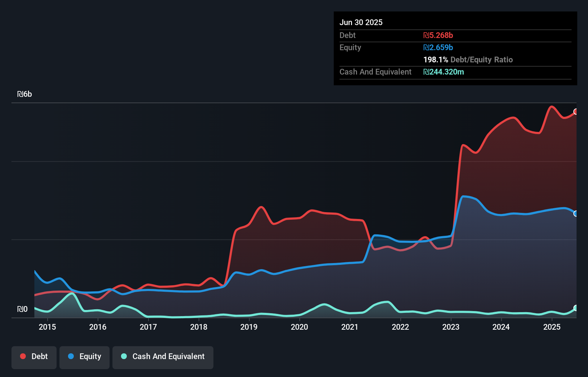Select the 2016 x-axis label

pyautogui.click(x=98, y=327)
